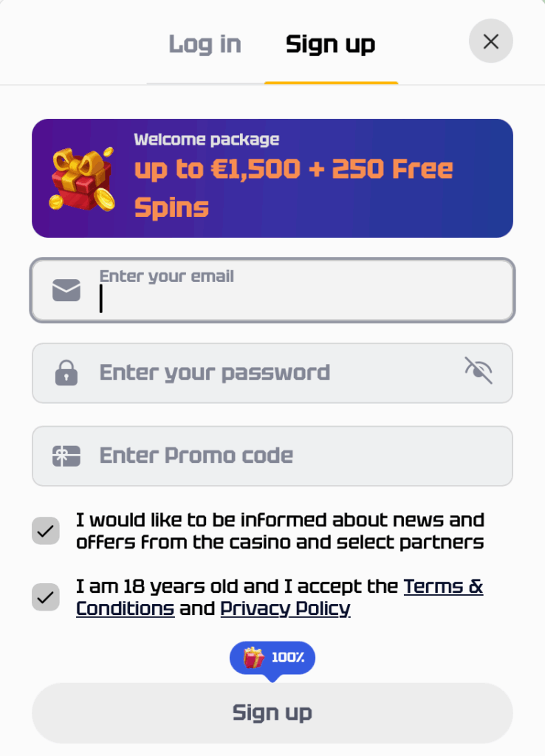Uncheck the 18 years old confirmation checkbox

pos(46,597)
